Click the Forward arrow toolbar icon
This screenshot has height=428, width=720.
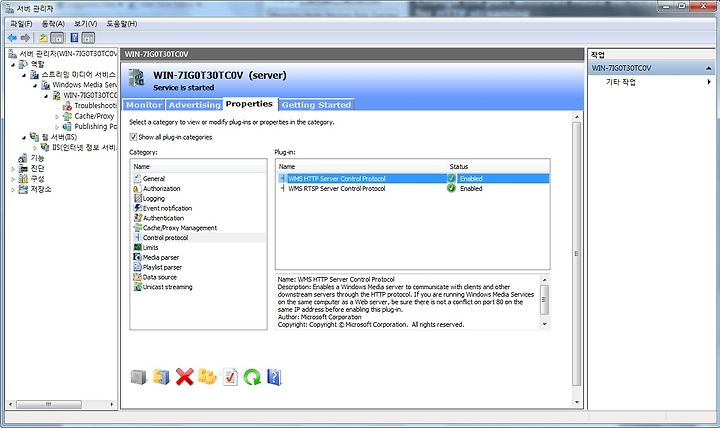(26, 38)
